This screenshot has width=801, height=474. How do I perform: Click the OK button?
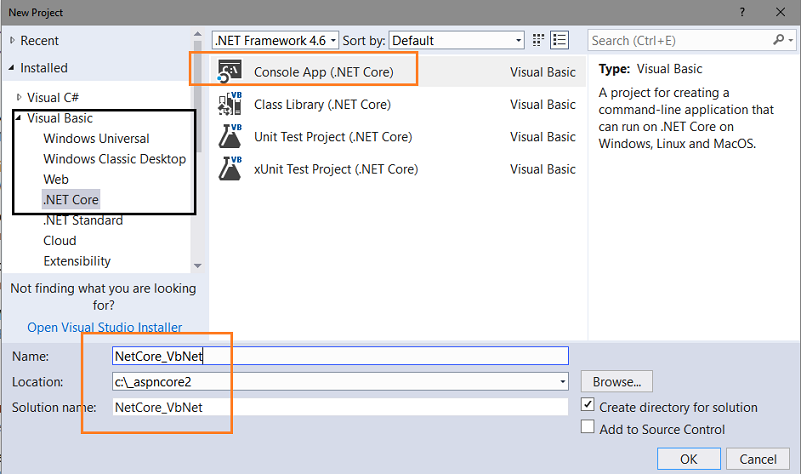(689, 459)
